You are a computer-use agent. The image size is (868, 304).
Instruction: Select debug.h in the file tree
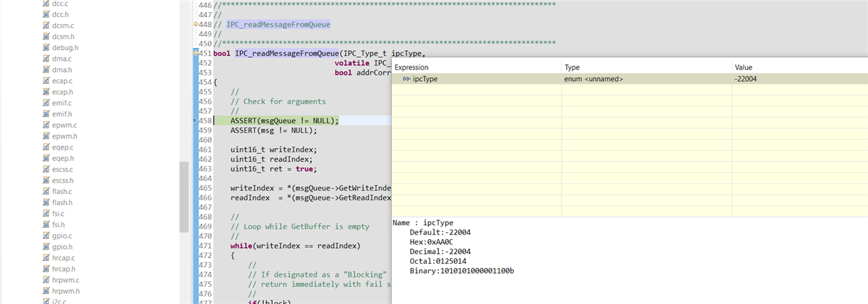click(x=65, y=48)
